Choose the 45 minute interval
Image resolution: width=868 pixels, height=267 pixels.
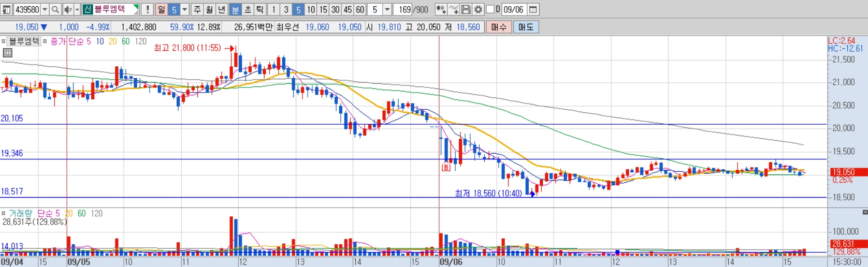(x=347, y=10)
